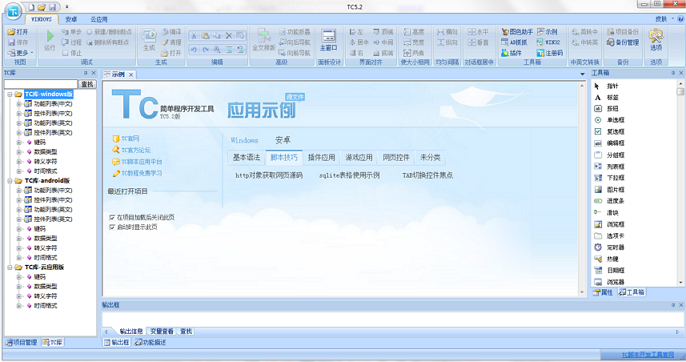Screen dimensions: 686x362
Task: Toggle 在项目加载后关闭此页 checkbox
Action: pyautogui.click(x=112, y=217)
